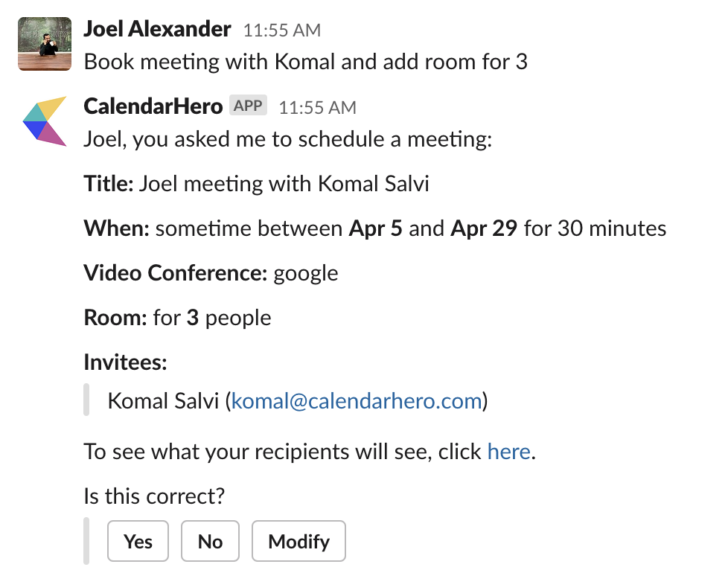
Task: Confirm the meeting with the Yes button
Action: point(138,541)
